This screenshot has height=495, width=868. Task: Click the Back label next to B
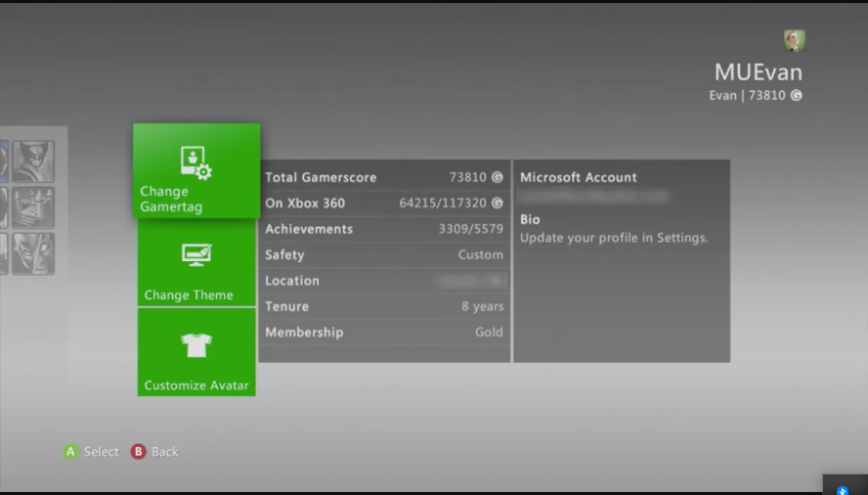tap(165, 452)
